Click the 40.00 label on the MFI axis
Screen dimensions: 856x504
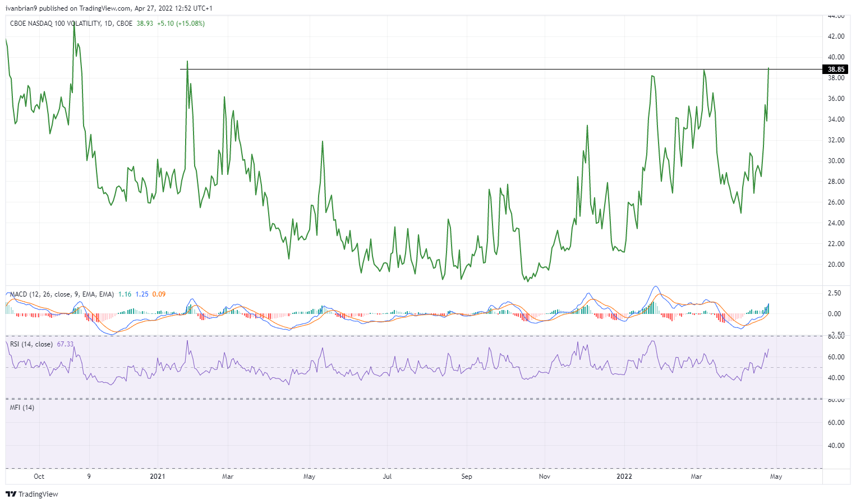click(x=836, y=446)
